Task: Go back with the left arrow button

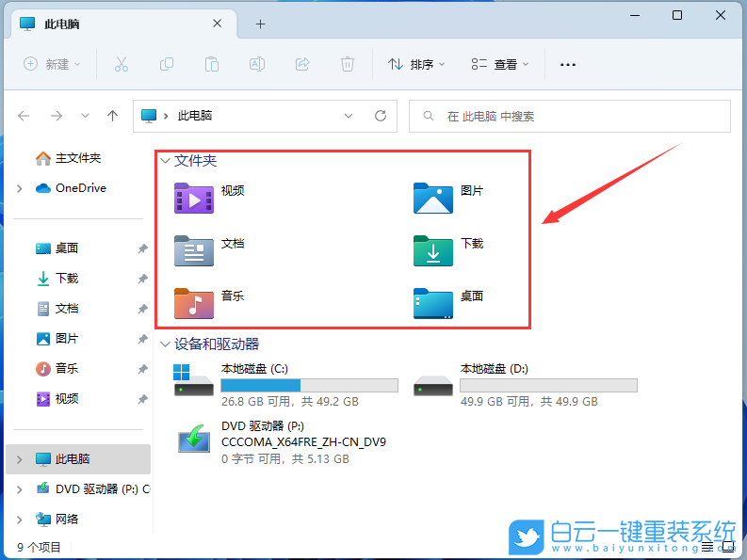Action: [24, 116]
